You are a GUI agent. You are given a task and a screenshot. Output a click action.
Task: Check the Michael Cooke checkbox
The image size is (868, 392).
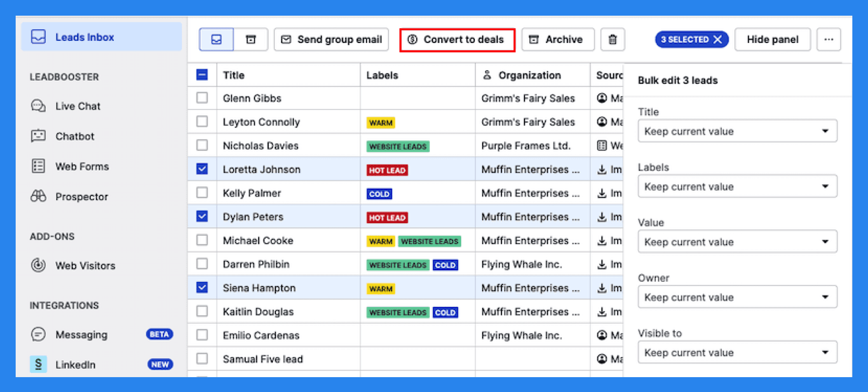(202, 240)
